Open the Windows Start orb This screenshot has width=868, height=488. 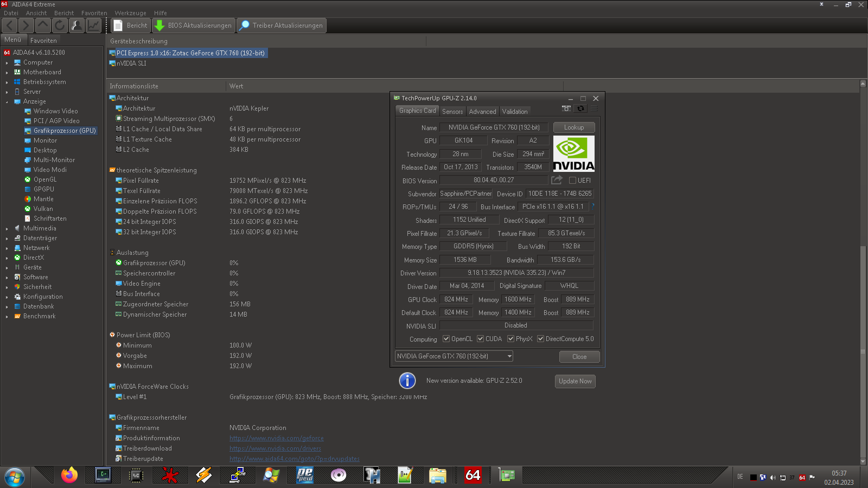click(x=15, y=477)
